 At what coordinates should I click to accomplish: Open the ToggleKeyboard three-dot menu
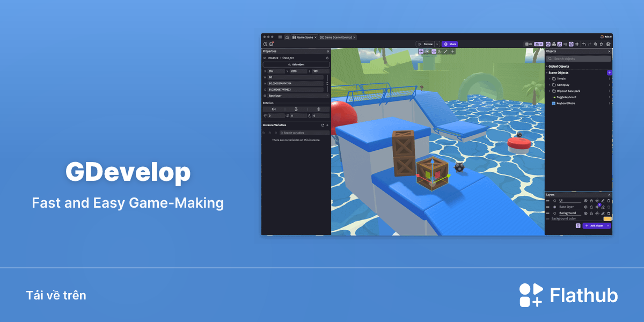(x=609, y=97)
